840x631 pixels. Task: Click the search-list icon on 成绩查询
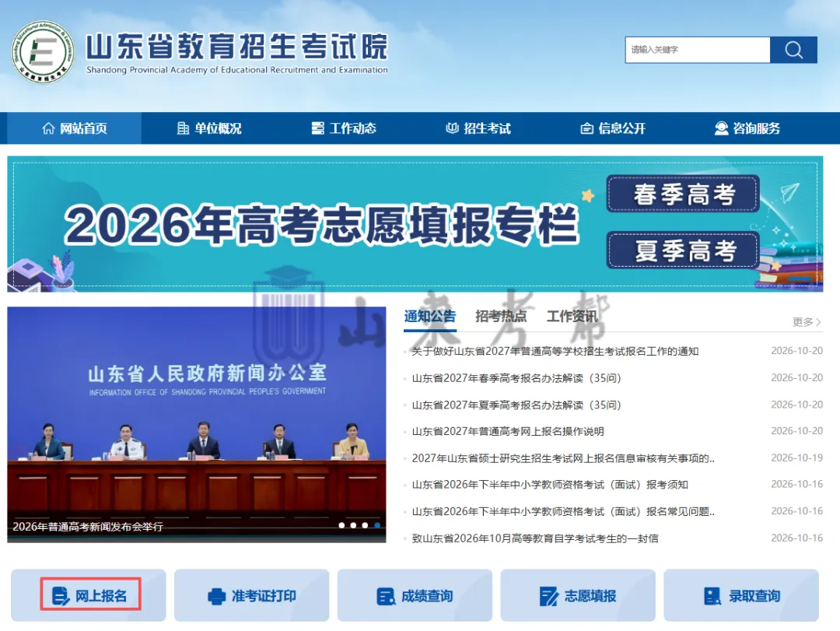[386, 596]
